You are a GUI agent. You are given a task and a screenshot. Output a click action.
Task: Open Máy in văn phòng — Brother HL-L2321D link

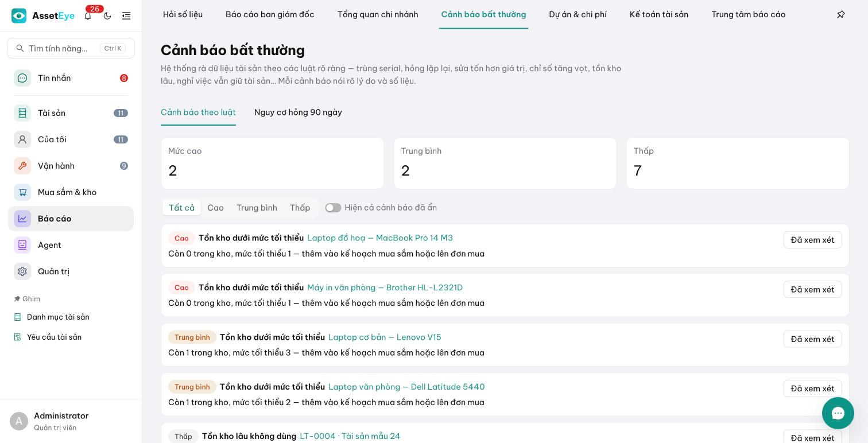click(385, 287)
